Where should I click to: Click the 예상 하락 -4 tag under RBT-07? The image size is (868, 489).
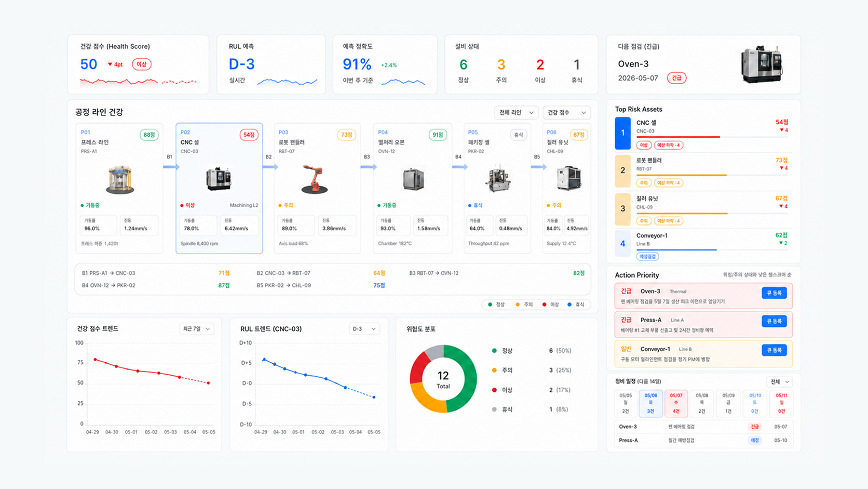668,183
